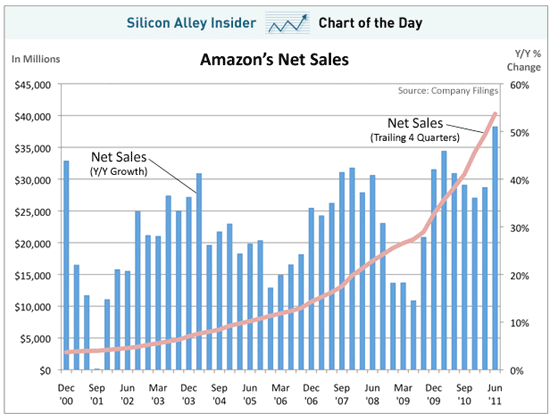This screenshot has height=414, width=550.
Task: Click the $20,000 left axis label
Action: [33, 244]
